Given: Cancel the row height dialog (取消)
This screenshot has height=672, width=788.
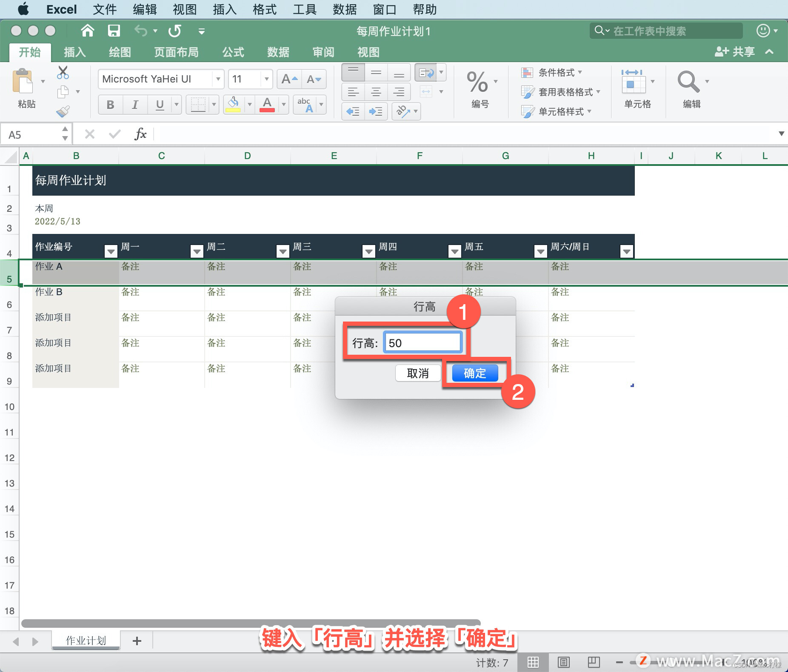Looking at the screenshot, I should (x=418, y=373).
